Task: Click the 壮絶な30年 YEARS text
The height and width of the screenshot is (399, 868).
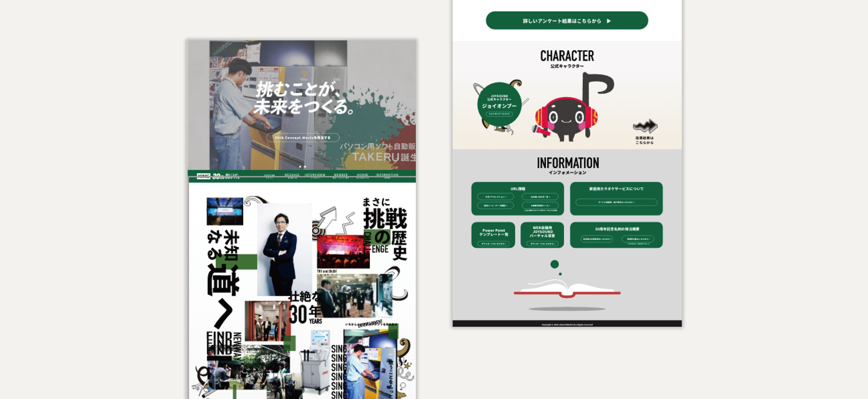Action: click(306, 308)
